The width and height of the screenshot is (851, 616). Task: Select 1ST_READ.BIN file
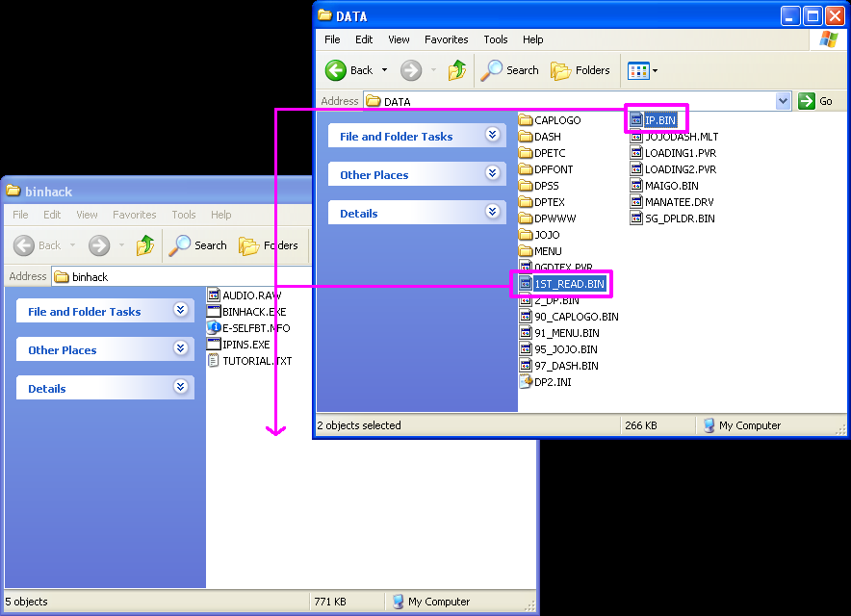pos(563,284)
